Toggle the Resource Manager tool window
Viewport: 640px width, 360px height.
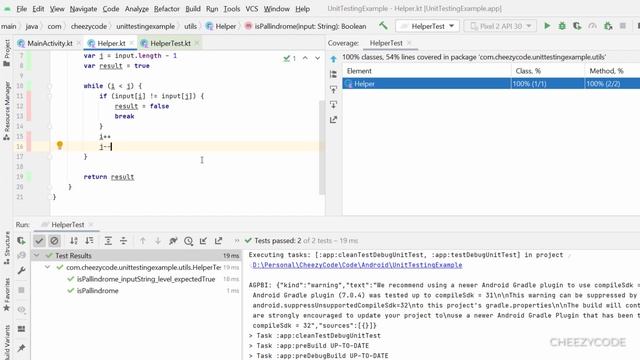[7, 111]
